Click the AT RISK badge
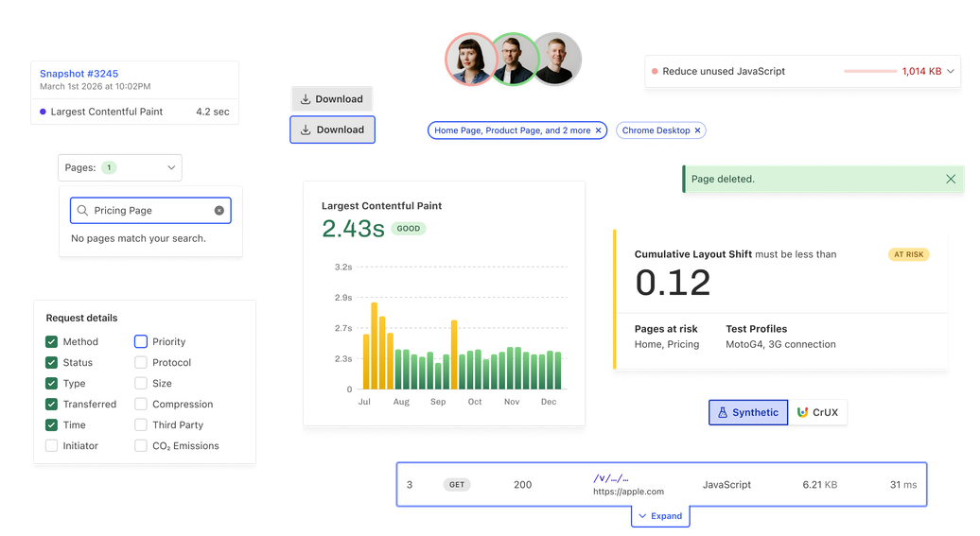The width and height of the screenshot is (980, 536). coord(909,254)
